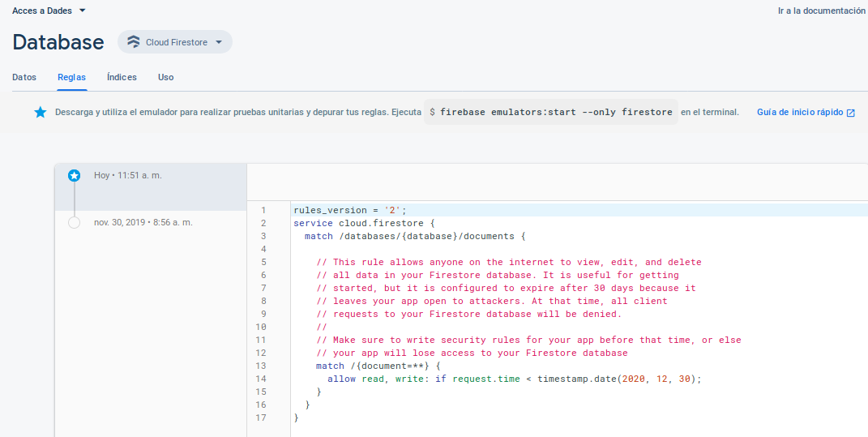The image size is (868, 437).
Task: Open the nov. 30, 2019 8:56 a. m. version
Action: pos(143,222)
